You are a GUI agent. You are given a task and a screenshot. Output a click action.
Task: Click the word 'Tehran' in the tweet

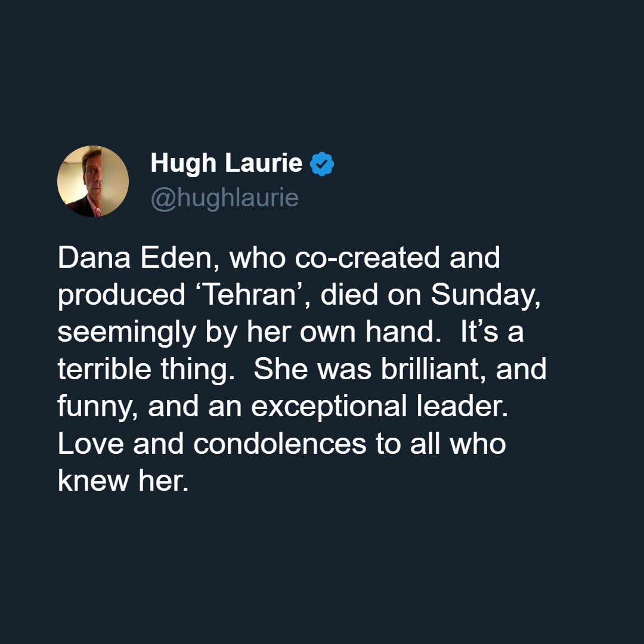pos(237,295)
